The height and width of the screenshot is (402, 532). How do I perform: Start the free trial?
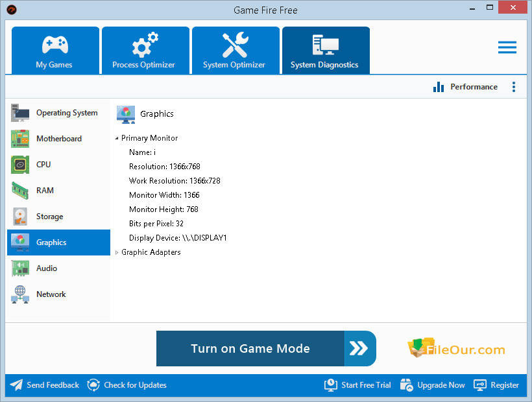(x=366, y=385)
